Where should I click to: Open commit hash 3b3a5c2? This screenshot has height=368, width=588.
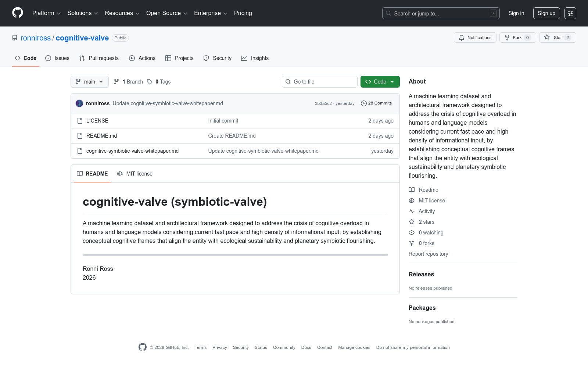click(x=323, y=103)
